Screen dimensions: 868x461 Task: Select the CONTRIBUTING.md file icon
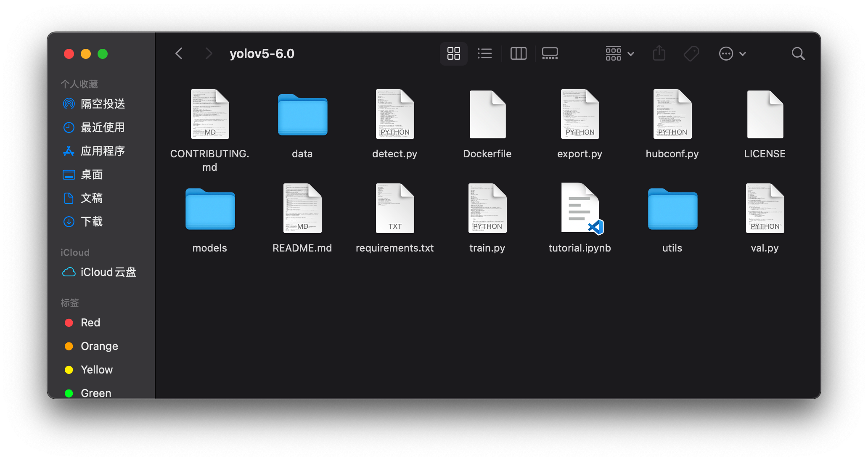coord(210,114)
